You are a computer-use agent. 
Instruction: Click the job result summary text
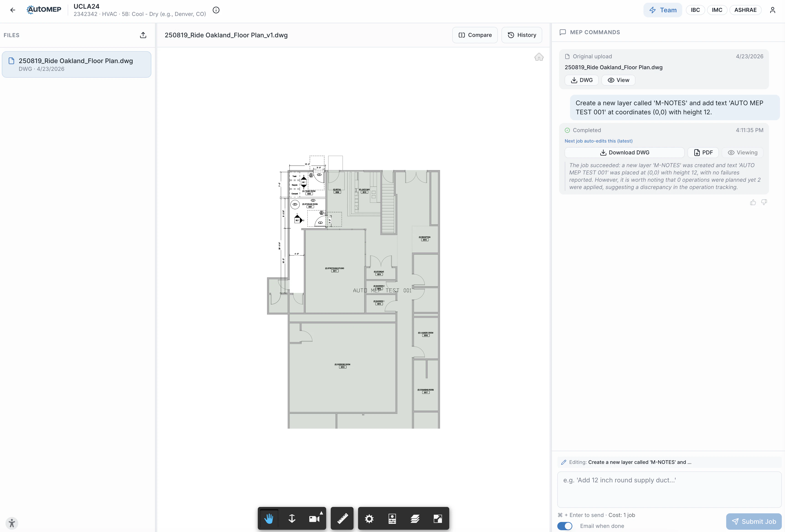[x=664, y=176]
